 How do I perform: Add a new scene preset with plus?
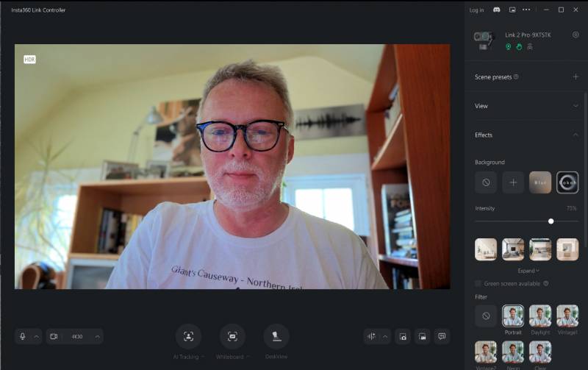pyautogui.click(x=576, y=77)
